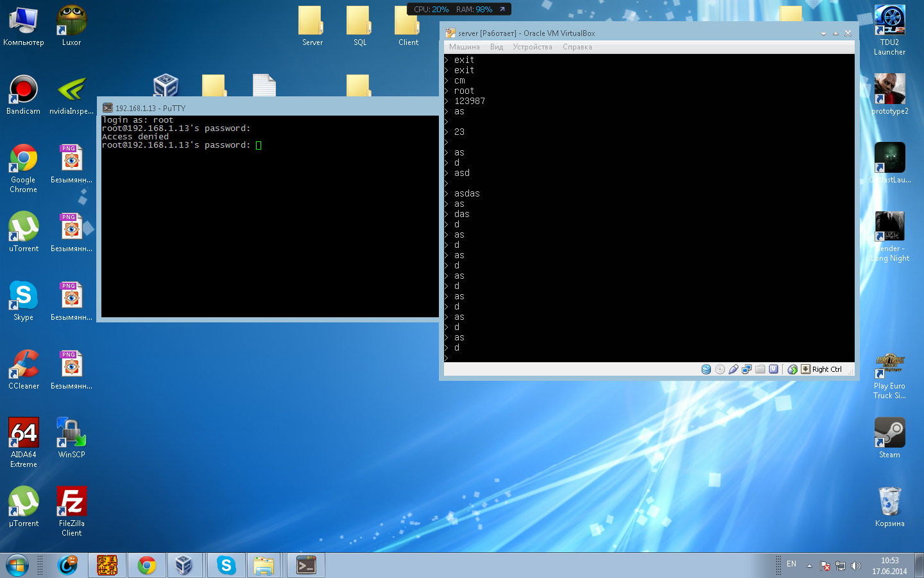Click Chrome icon in taskbar
The width and height of the screenshot is (924, 578).
pyautogui.click(x=147, y=565)
